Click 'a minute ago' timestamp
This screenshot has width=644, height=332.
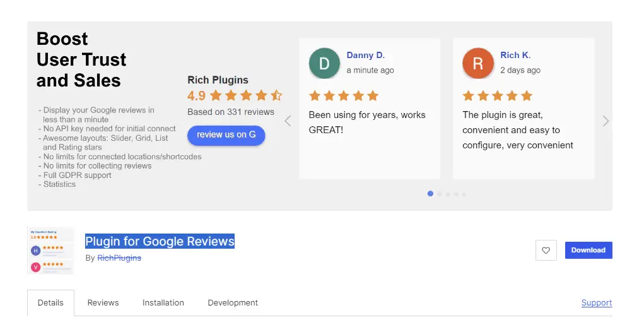(370, 70)
